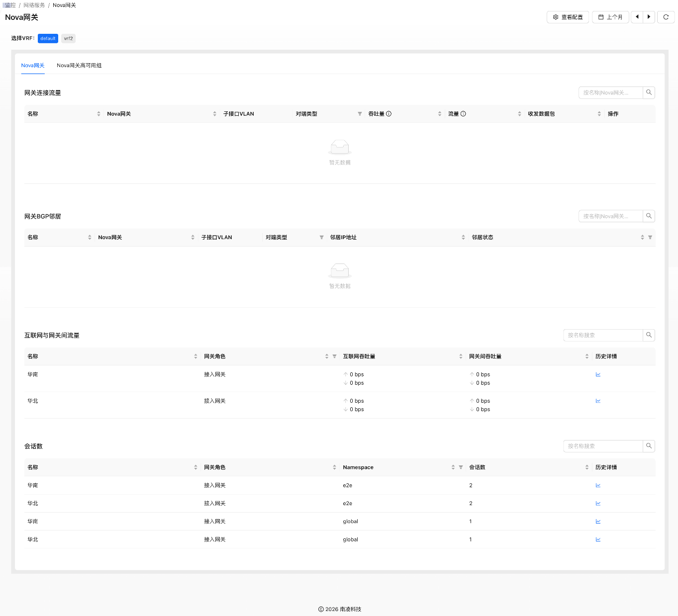Click info icon next to 流量 header
This screenshot has height=616, width=678.
(463, 114)
